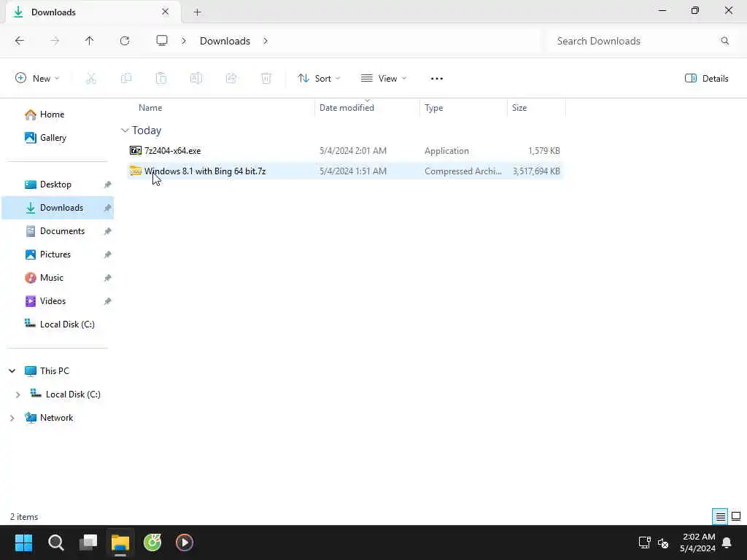747x560 pixels.
Task: Click the pin icon beside Documents
Action: coord(108,231)
